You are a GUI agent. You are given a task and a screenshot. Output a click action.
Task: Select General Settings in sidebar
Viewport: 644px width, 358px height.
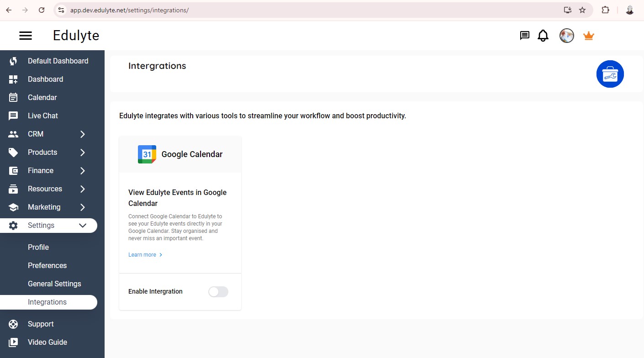coord(54,284)
